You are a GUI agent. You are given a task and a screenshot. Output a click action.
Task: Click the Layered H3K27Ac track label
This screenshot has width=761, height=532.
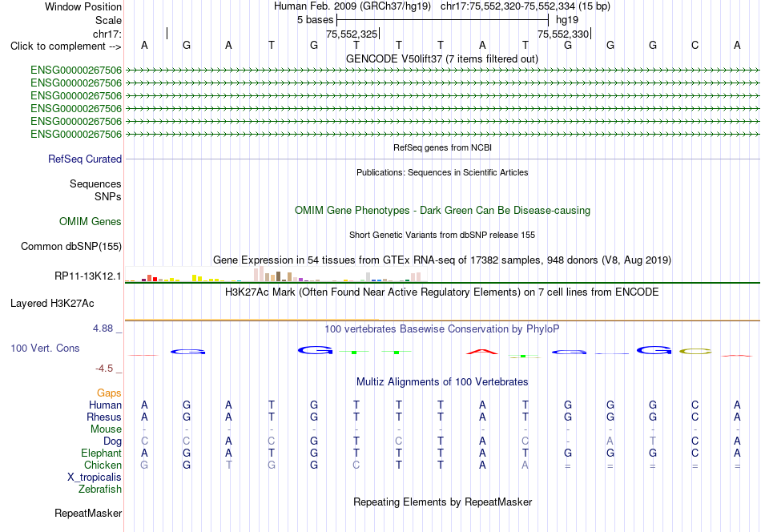coord(52,304)
